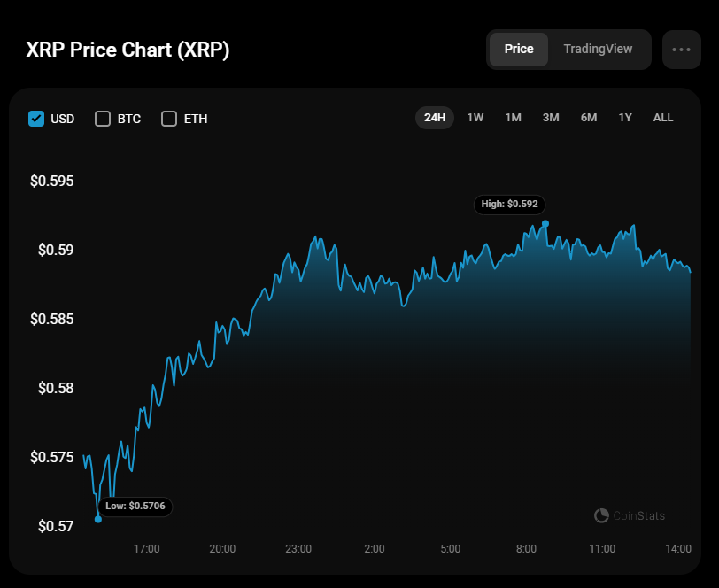Switch to the TradingView tab
The width and height of the screenshot is (719, 588).
click(599, 50)
